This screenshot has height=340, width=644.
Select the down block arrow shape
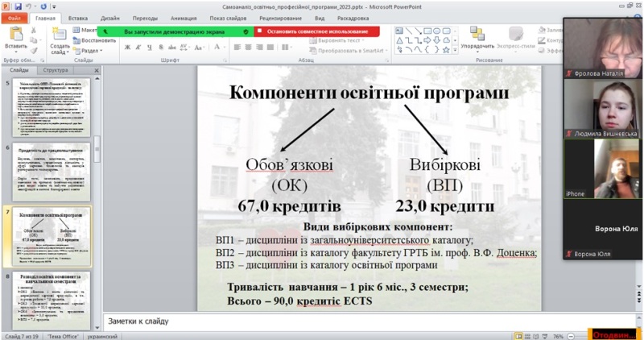pyautogui.click(x=437, y=40)
